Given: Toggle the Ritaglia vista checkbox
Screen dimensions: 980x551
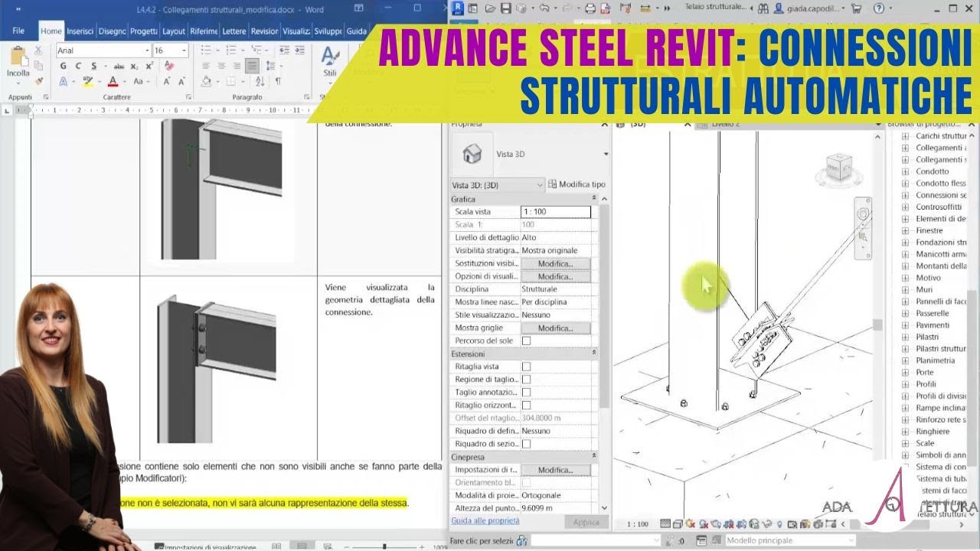Looking at the screenshot, I should tap(526, 367).
